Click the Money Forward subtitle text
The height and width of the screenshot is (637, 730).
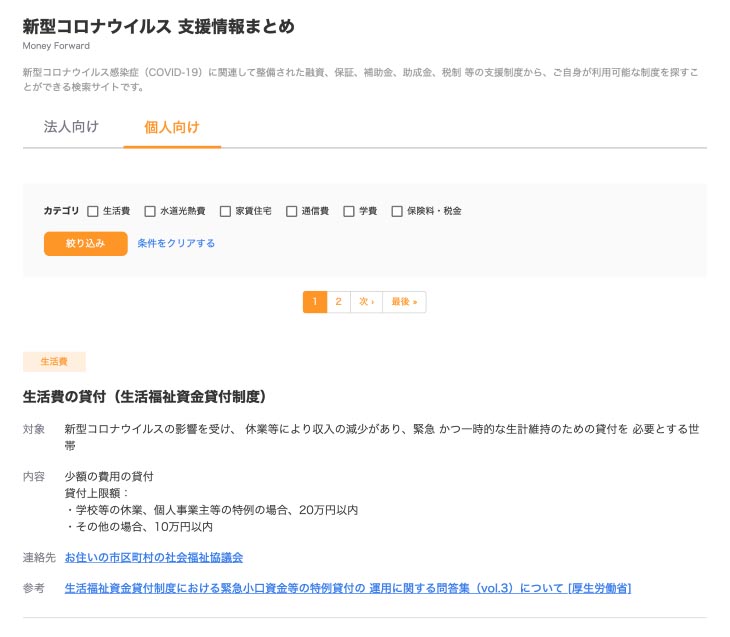coord(56,46)
